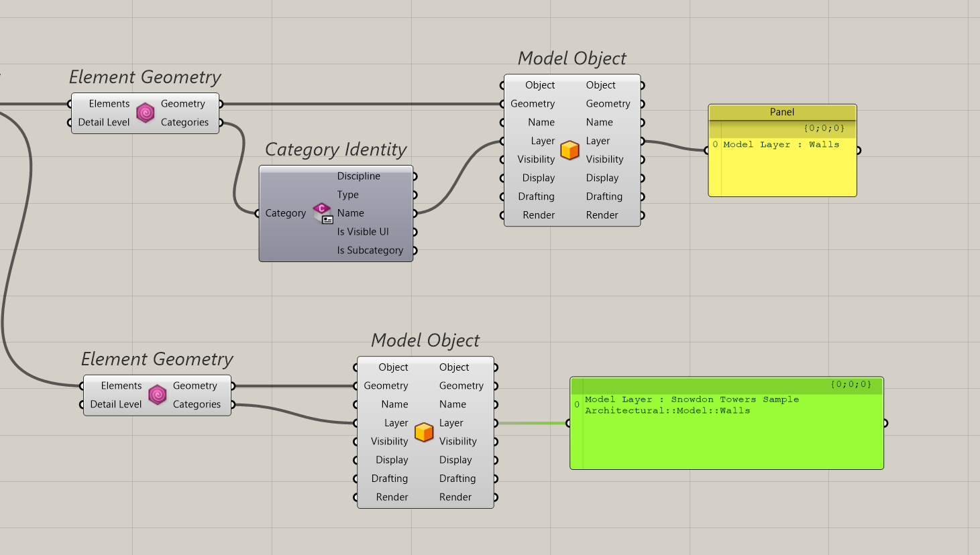The height and width of the screenshot is (555, 980).
Task: Click the Object output of lower Model Object
Action: (496, 367)
